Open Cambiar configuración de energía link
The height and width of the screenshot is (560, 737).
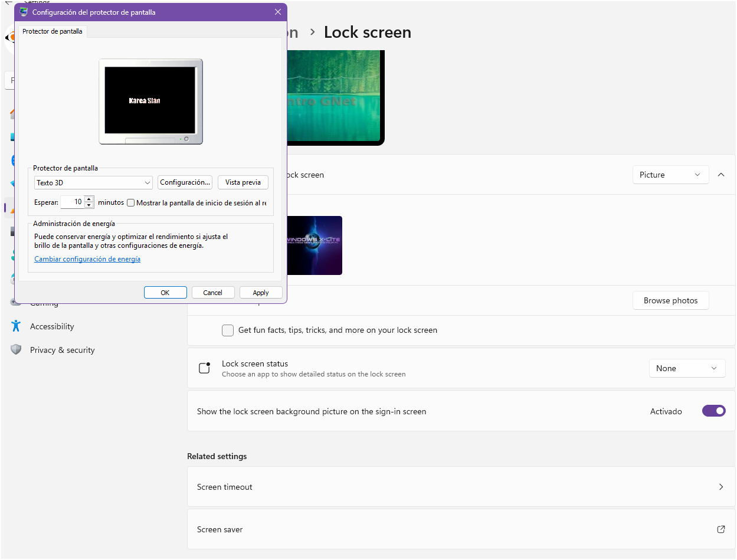[x=87, y=259]
